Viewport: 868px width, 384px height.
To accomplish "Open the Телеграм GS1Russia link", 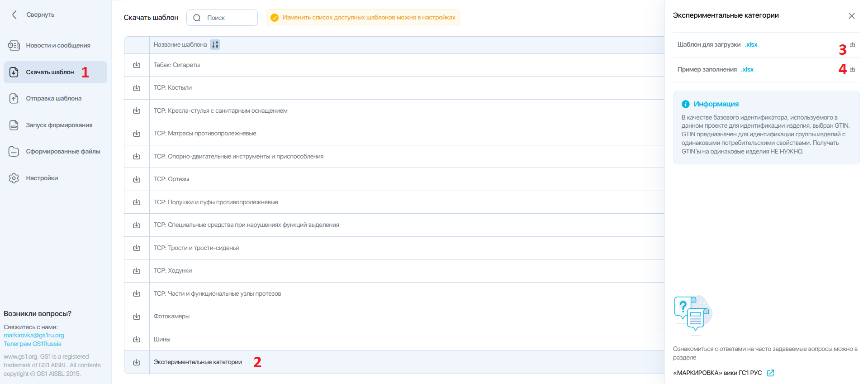I will click(33, 344).
